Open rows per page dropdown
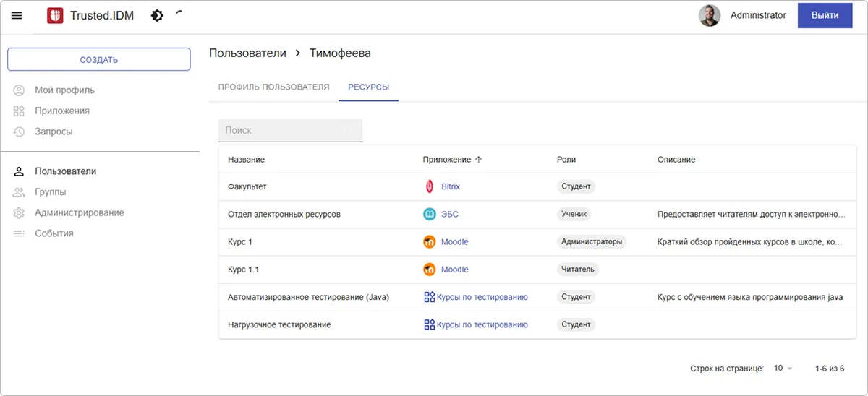The image size is (868, 396). (783, 369)
